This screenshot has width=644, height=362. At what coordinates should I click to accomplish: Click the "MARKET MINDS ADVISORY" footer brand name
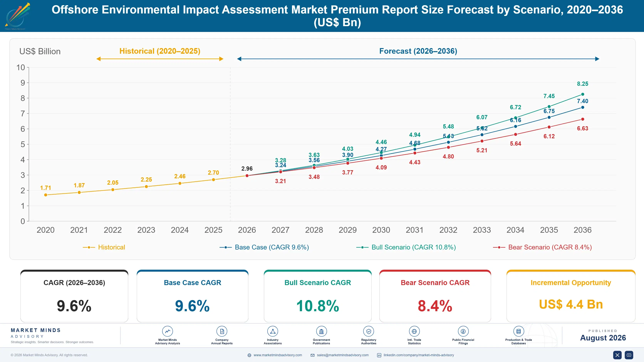(36, 333)
